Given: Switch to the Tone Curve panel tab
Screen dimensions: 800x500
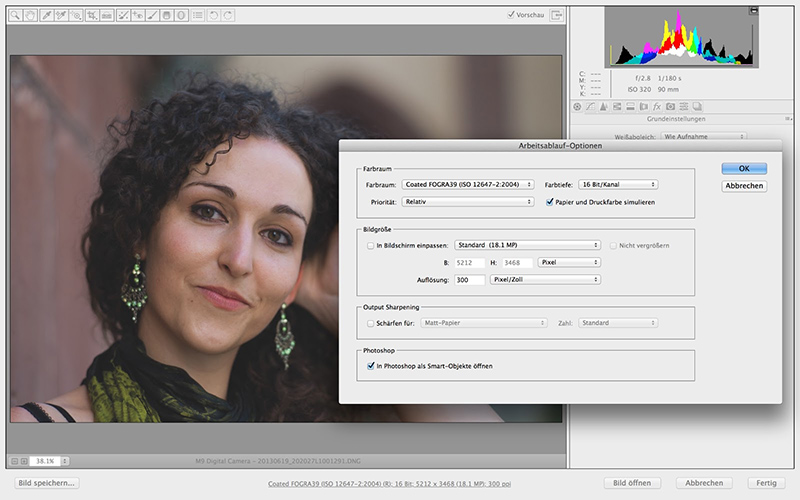Looking at the screenshot, I should [591, 107].
